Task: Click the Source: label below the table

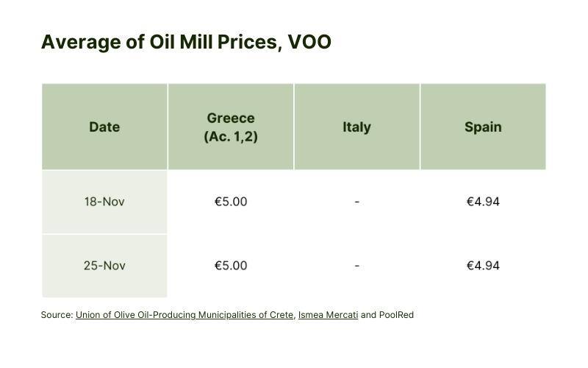Action: (x=57, y=315)
